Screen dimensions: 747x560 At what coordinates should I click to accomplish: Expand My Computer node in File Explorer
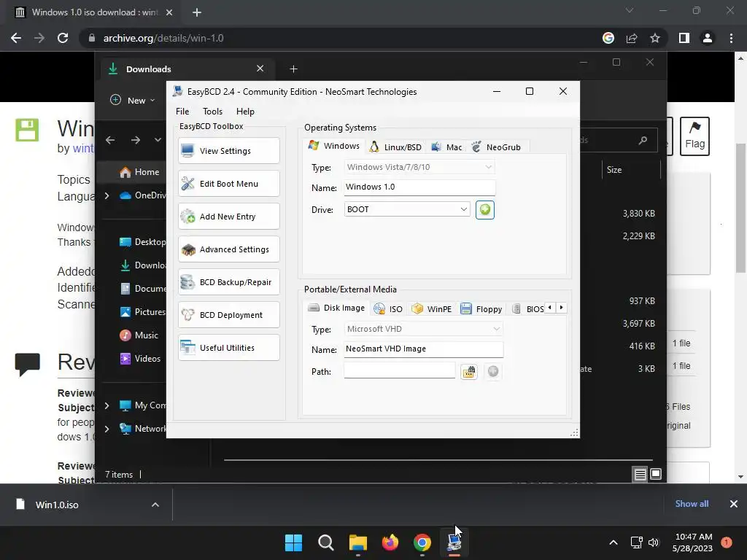[x=107, y=405]
